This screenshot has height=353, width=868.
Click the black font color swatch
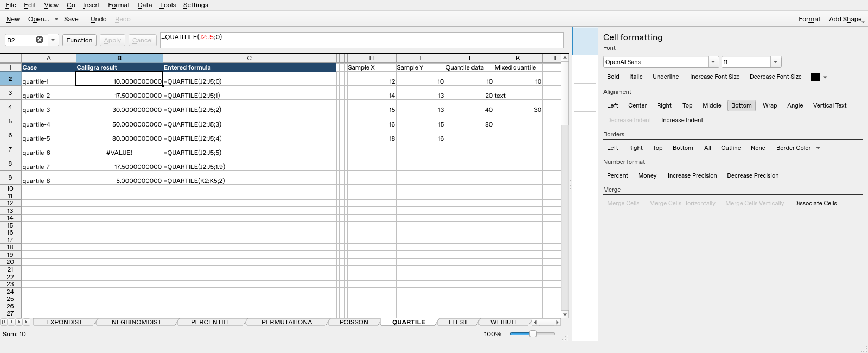815,77
